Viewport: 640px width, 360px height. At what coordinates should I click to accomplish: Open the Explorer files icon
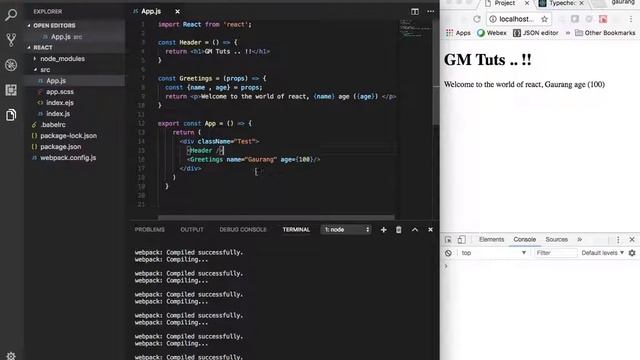coord(11,115)
